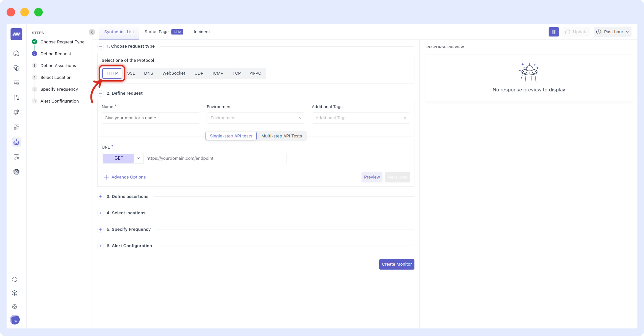This screenshot has height=336, width=644.
Task: Select Multi-step API Tests option
Action: pos(281,136)
